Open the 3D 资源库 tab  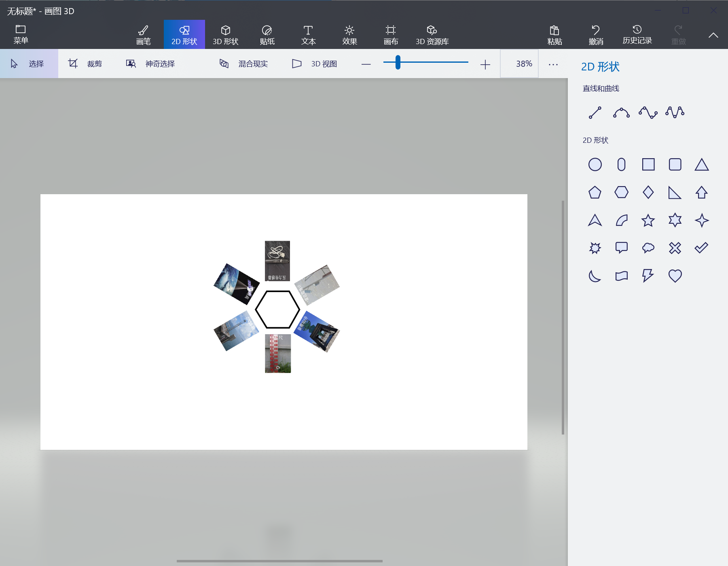[432, 35]
